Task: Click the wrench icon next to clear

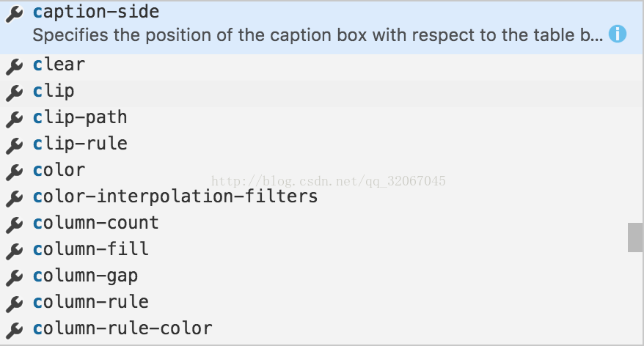Action: pos(15,66)
